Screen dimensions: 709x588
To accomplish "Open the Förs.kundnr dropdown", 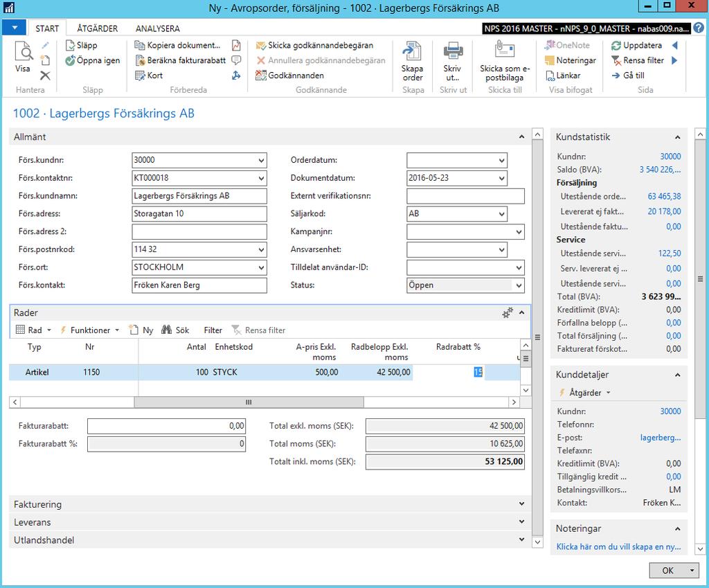I will coord(261,160).
